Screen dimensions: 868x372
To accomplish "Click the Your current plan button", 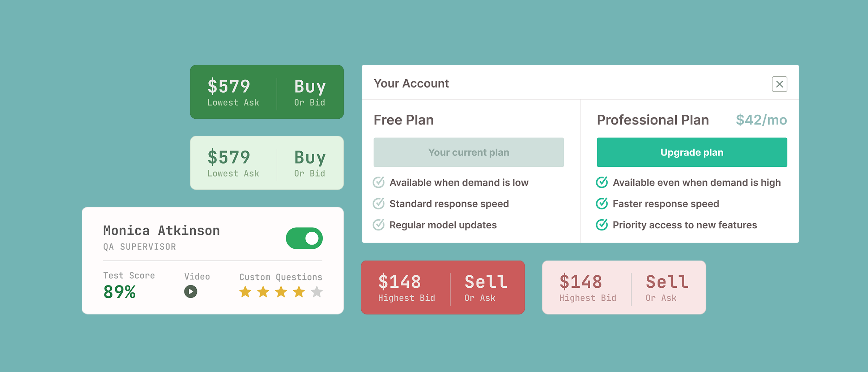I will point(468,152).
